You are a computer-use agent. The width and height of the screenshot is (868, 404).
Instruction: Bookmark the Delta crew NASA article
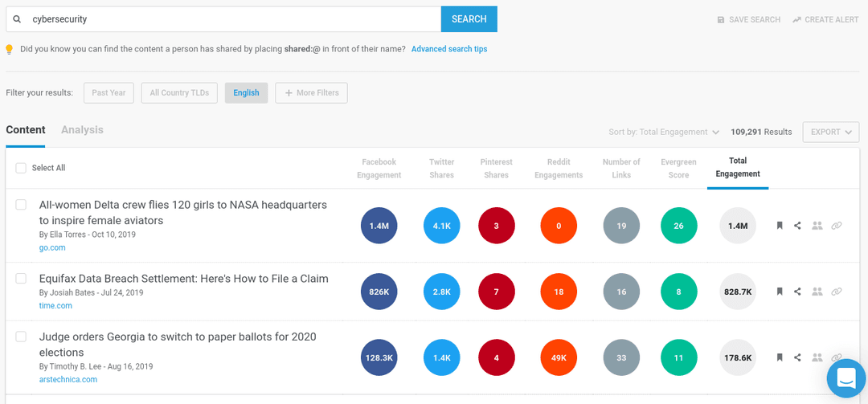[780, 226]
